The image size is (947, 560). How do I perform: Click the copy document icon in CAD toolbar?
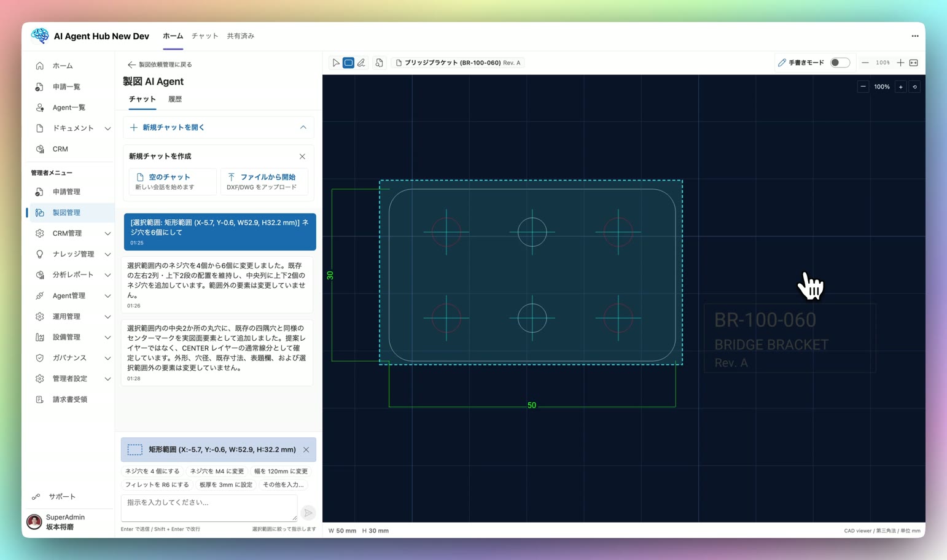(379, 63)
